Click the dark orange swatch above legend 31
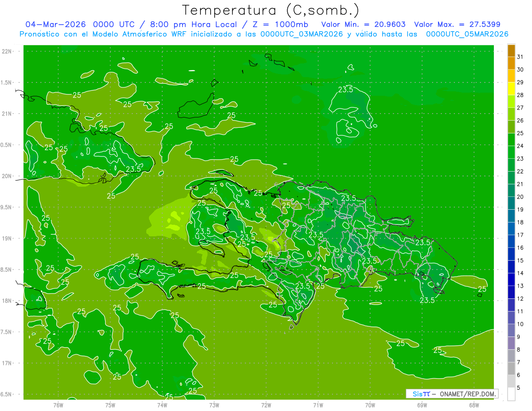The image size is (532, 411). click(511, 51)
